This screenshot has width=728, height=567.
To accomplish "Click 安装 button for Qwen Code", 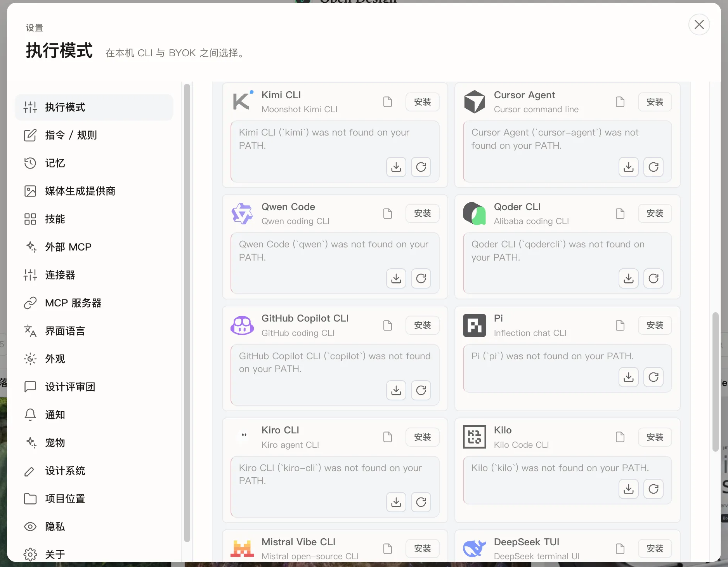I will (x=422, y=214).
